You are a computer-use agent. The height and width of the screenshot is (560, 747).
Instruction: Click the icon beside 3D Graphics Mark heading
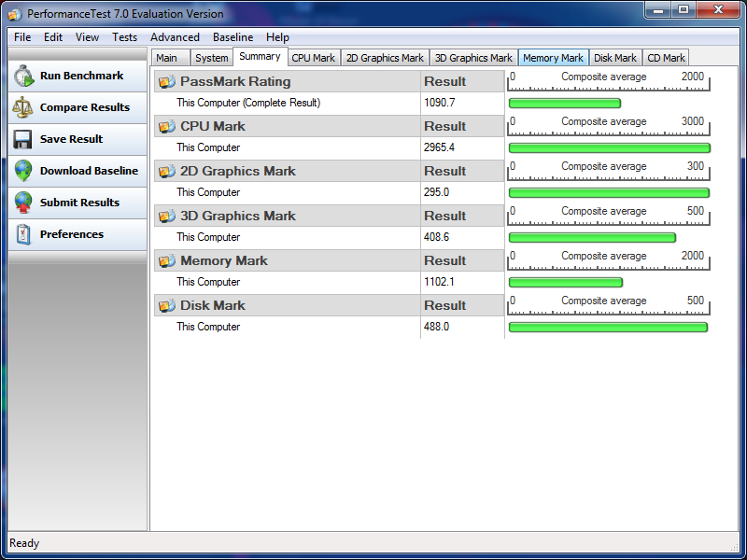point(167,217)
